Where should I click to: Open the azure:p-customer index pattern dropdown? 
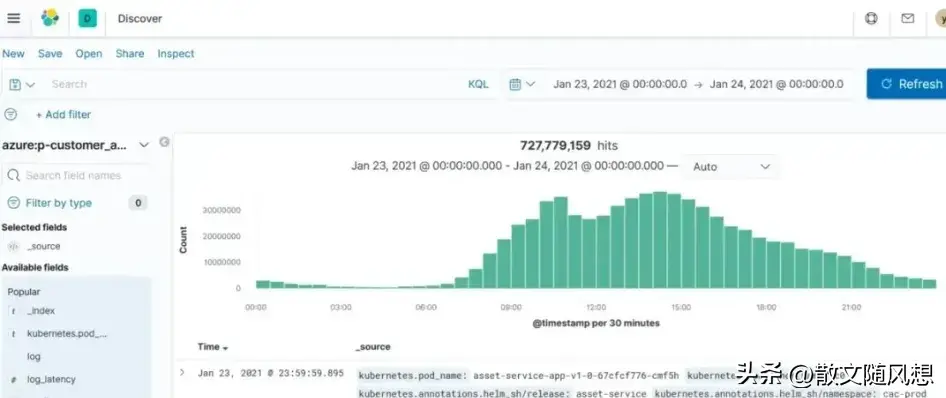point(75,145)
